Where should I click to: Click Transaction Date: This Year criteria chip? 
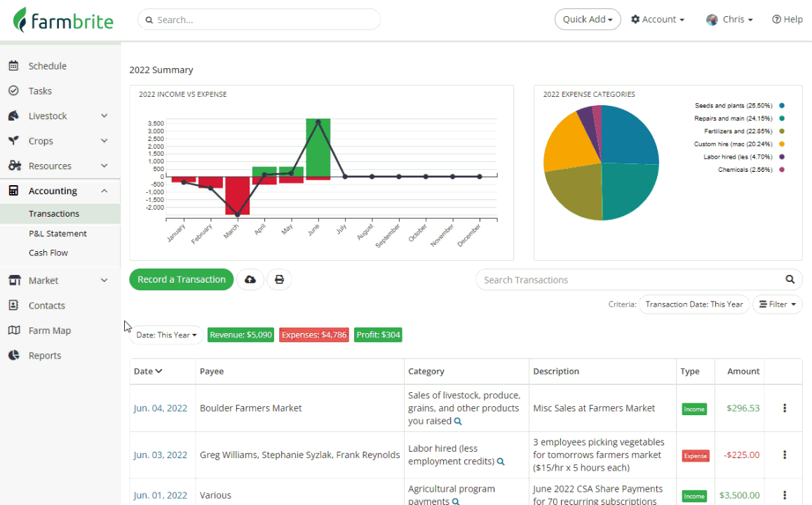(x=694, y=304)
